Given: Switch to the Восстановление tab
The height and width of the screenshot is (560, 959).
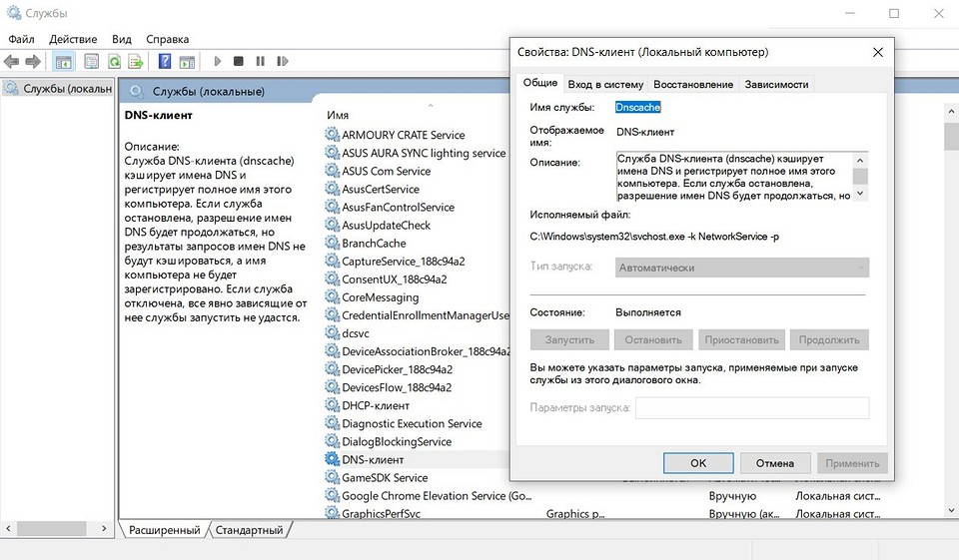Looking at the screenshot, I should click(x=692, y=84).
